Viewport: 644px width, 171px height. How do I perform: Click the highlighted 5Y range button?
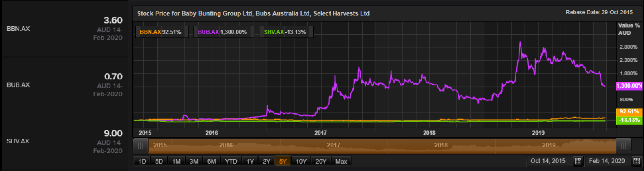tap(283, 161)
